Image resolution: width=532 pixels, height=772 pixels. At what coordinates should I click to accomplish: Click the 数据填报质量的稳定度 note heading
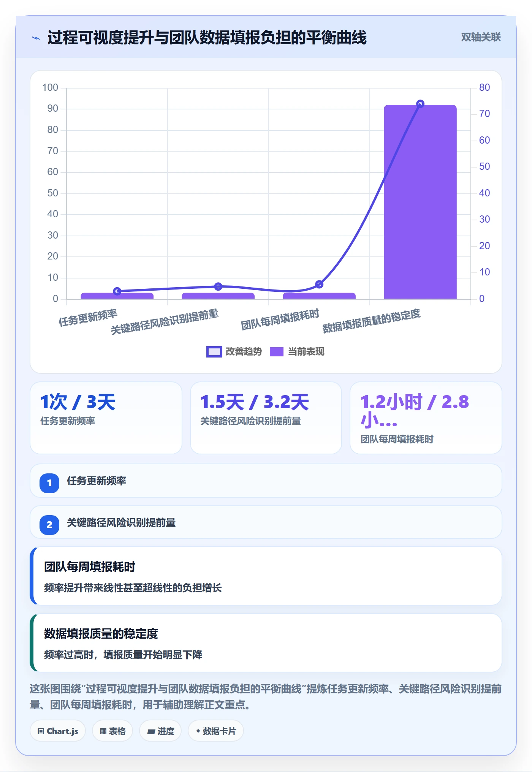coord(101,633)
